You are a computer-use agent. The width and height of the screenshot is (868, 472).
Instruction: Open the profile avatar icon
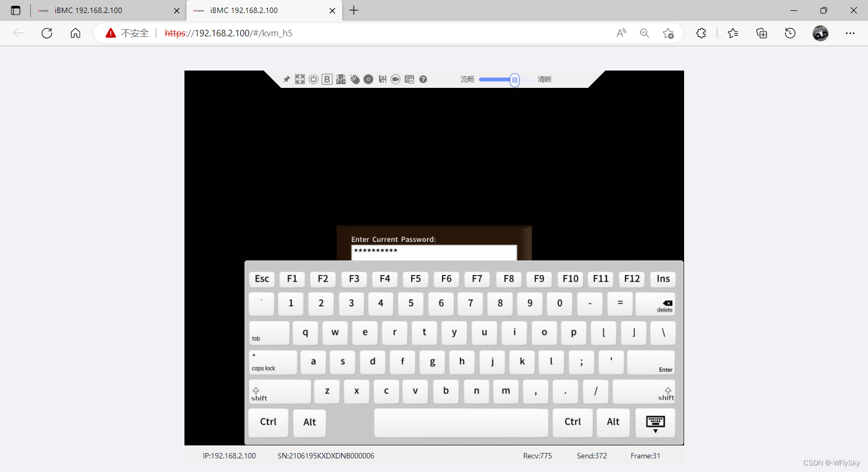(x=820, y=33)
